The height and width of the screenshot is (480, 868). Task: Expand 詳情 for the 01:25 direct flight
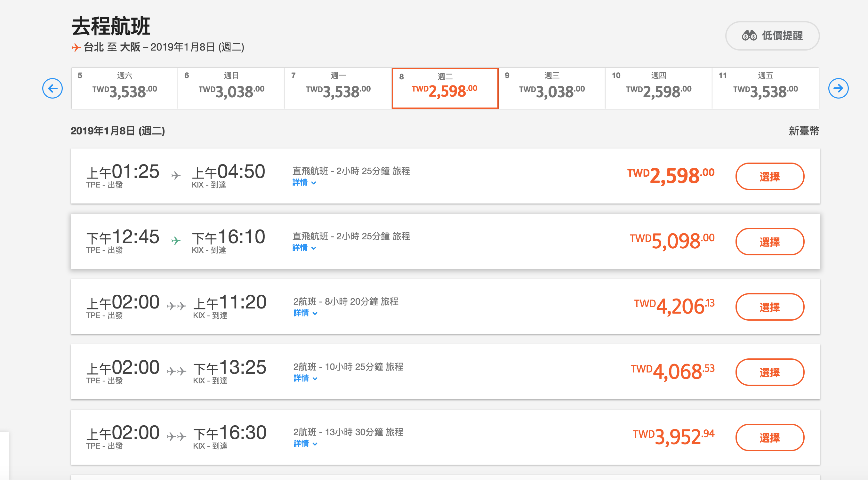coord(304,183)
